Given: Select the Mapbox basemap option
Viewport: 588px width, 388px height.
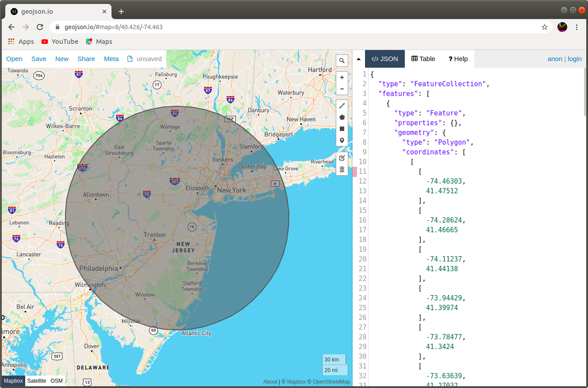Looking at the screenshot, I should 13,380.
